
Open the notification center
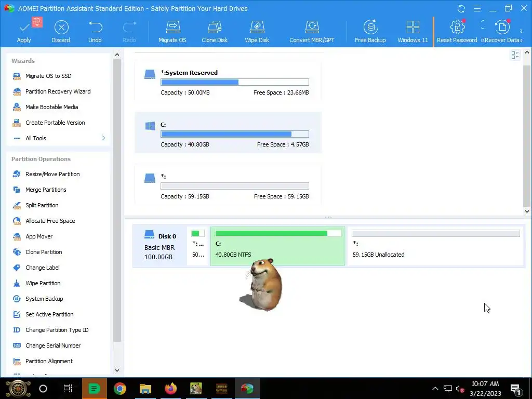click(x=516, y=389)
